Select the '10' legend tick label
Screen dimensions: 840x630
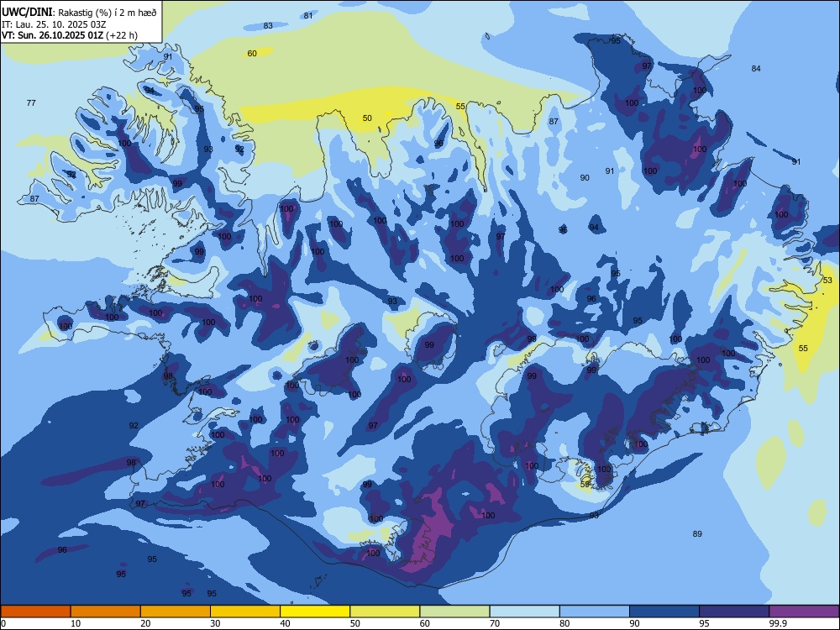coord(76,623)
